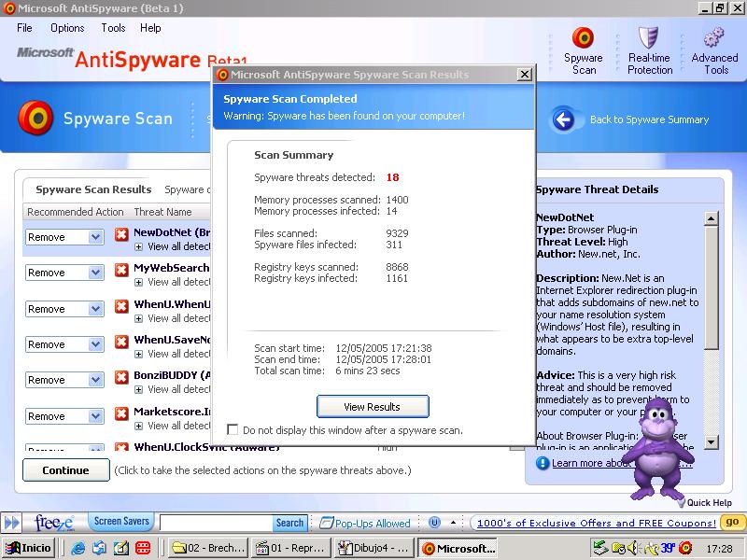
Task: Click Back to Spyware Summary link
Action: (649, 119)
